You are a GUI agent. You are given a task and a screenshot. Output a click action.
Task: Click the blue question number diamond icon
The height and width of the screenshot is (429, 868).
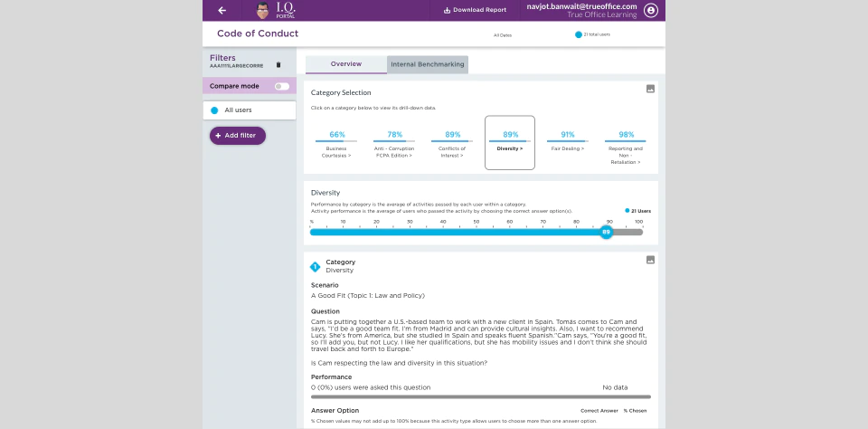315,267
